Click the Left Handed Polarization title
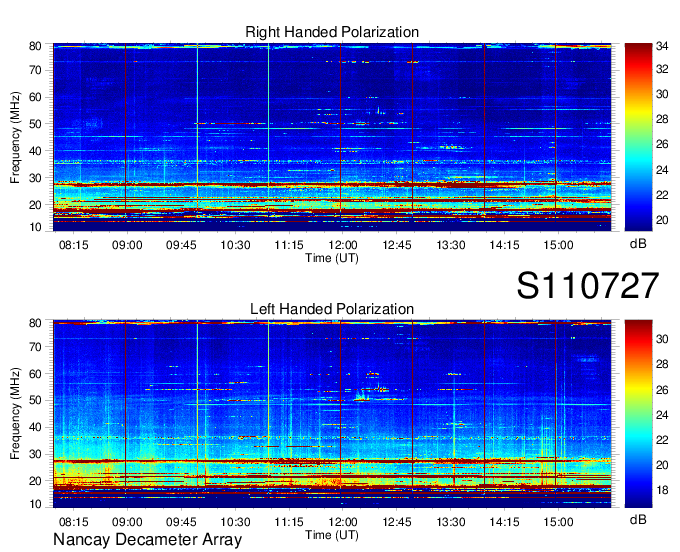Image resolution: width=680 pixels, height=552 pixels. click(332, 309)
